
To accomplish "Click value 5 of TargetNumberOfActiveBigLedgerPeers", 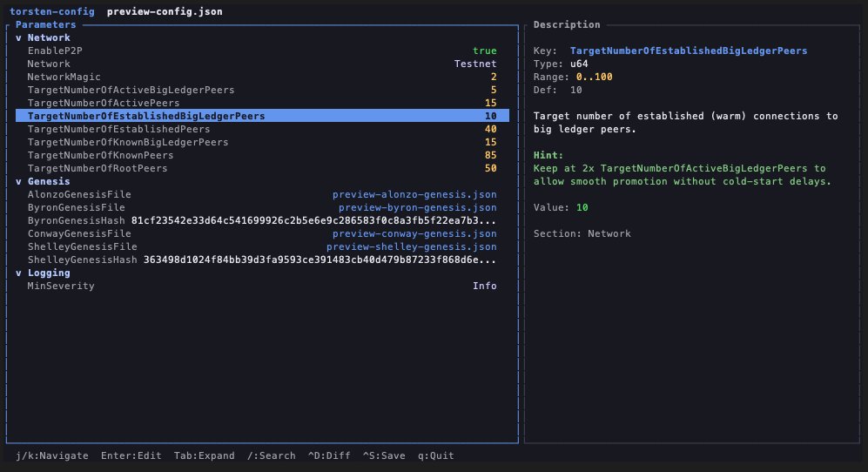I will pos(494,90).
